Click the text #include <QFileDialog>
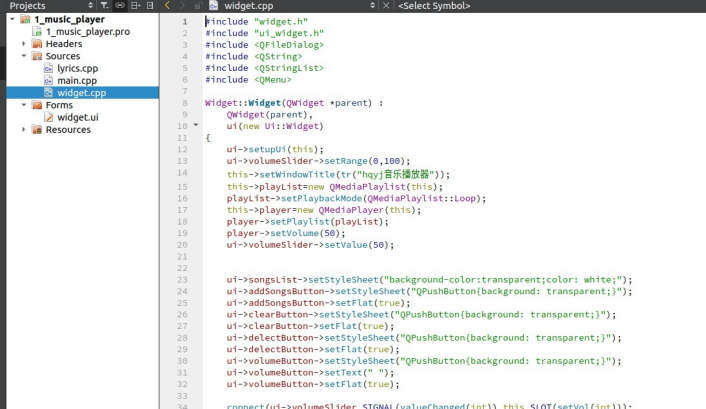706x409 pixels. click(265, 45)
